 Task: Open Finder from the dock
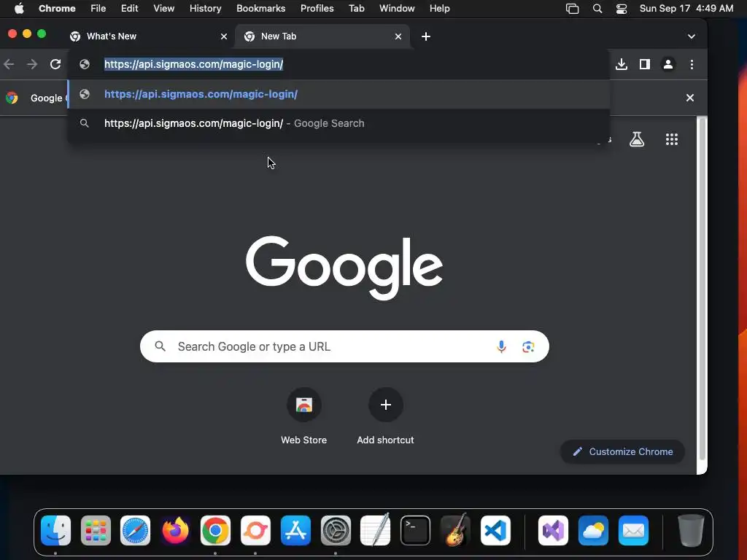(55, 531)
